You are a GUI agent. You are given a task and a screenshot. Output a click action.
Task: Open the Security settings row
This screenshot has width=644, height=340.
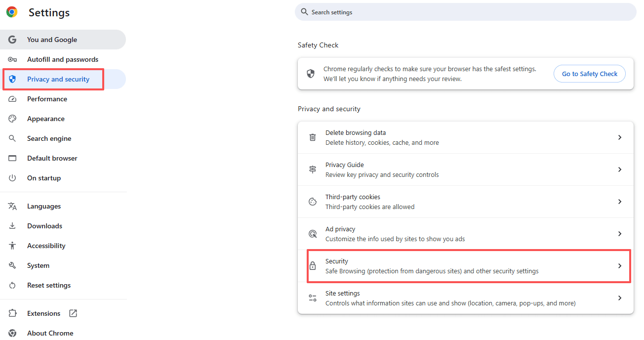466,266
